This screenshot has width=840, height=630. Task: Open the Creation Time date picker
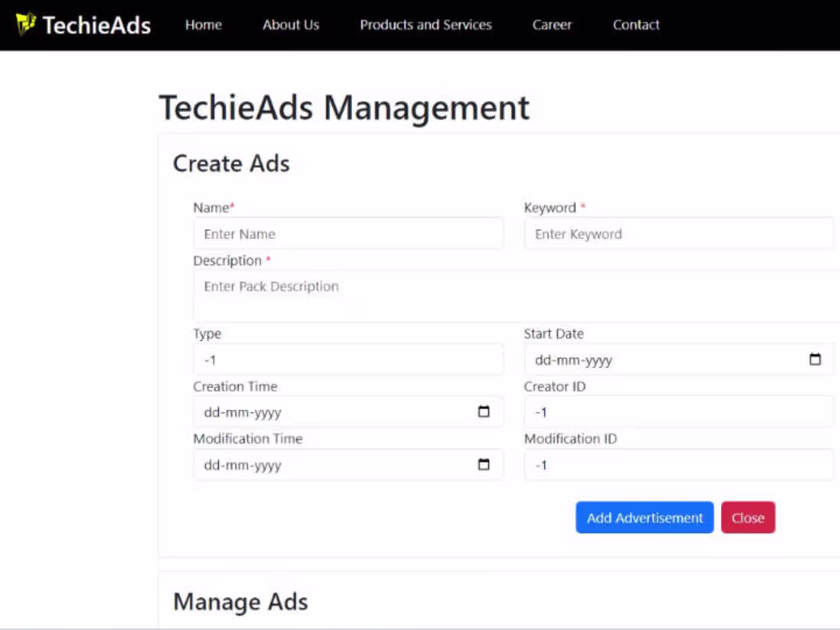[x=483, y=412]
